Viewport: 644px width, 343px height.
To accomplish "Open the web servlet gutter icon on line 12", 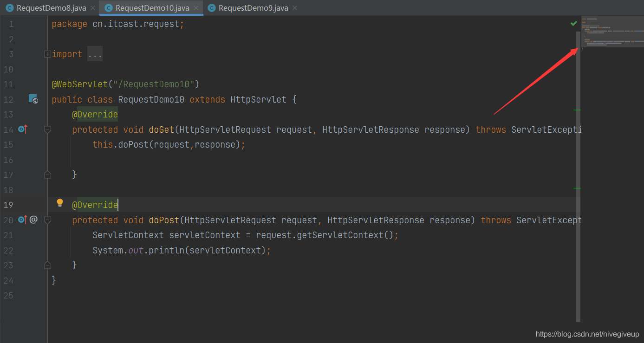I will [x=33, y=99].
